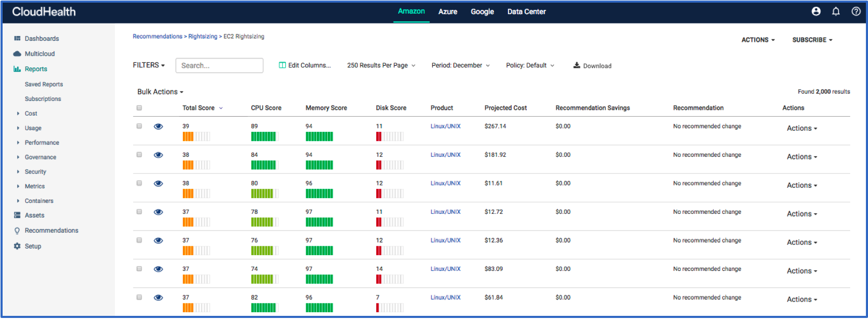Open the Period: December dropdown
Image resolution: width=868 pixels, height=319 pixels.
tap(460, 65)
